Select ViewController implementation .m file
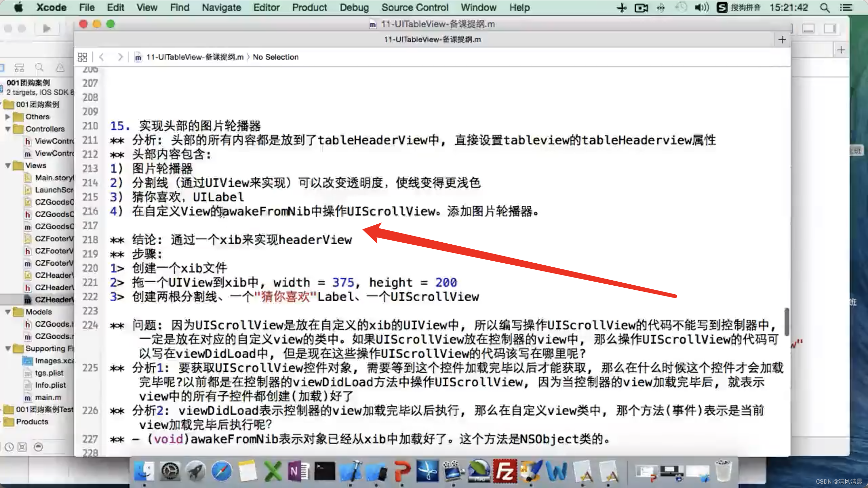Screen dimensions: 868x488 [x=50, y=153]
